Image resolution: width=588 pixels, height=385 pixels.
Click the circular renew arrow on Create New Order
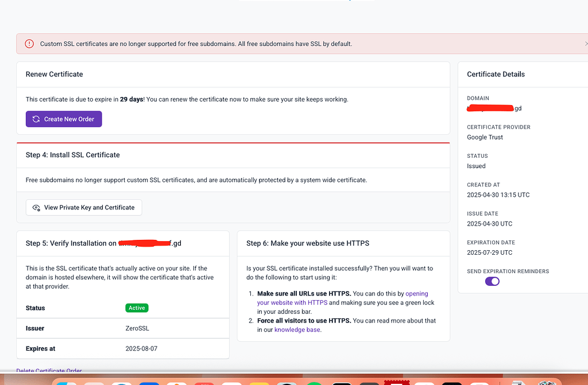coord(35,119)
